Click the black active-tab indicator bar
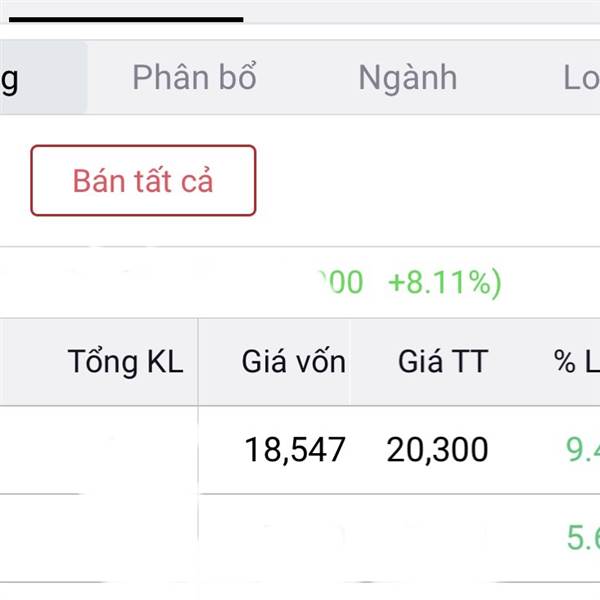The width and height of the screenshot is (600, 600). (126, 19)
